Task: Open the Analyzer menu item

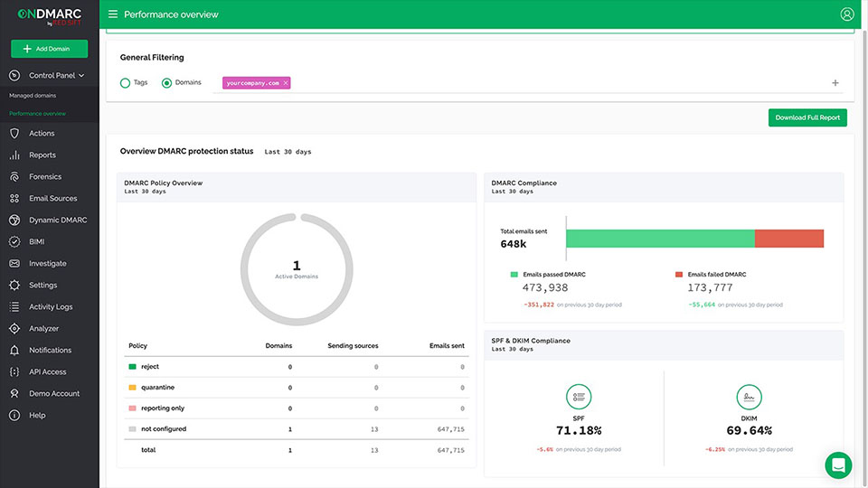Action: pyautogui.click(x=43, y=329)
